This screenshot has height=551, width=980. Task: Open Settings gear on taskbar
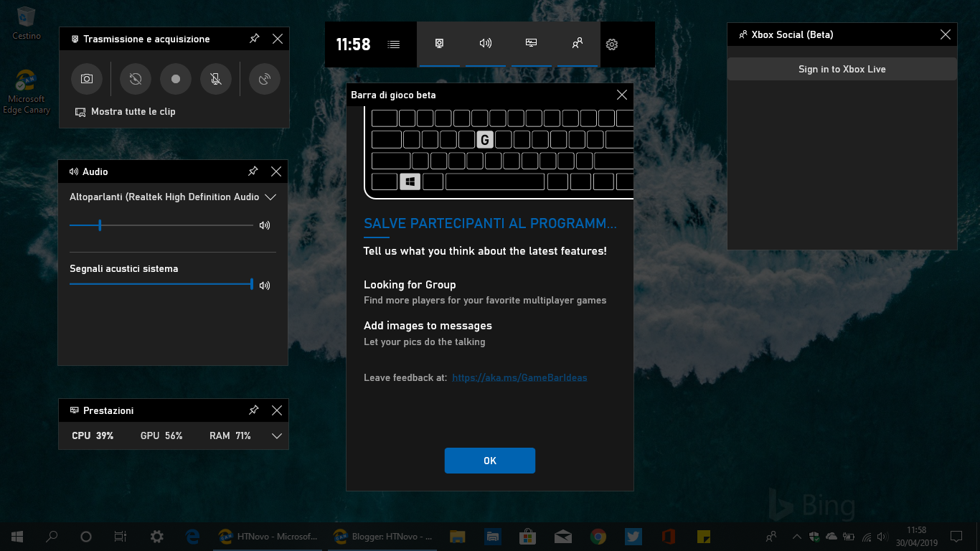coord(156,537)
